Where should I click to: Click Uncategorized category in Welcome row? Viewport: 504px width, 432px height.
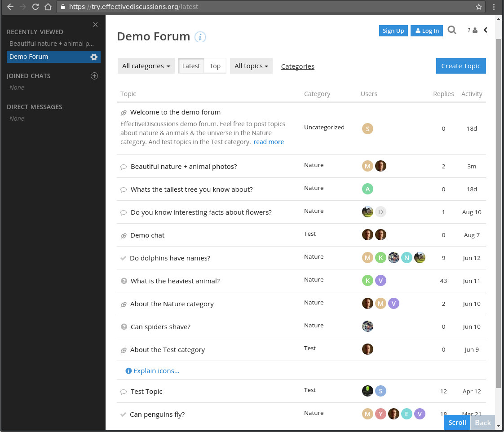point(324,127)
